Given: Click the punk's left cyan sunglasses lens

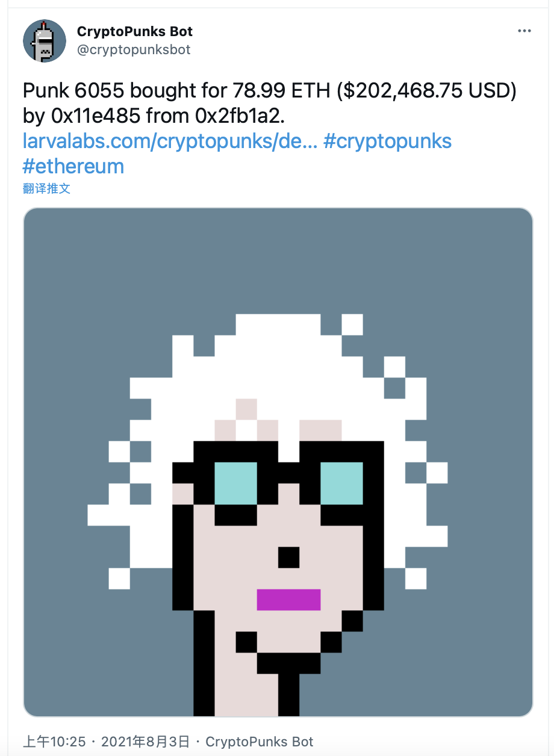Looking at the screenshot, I should tap(235, 483).
